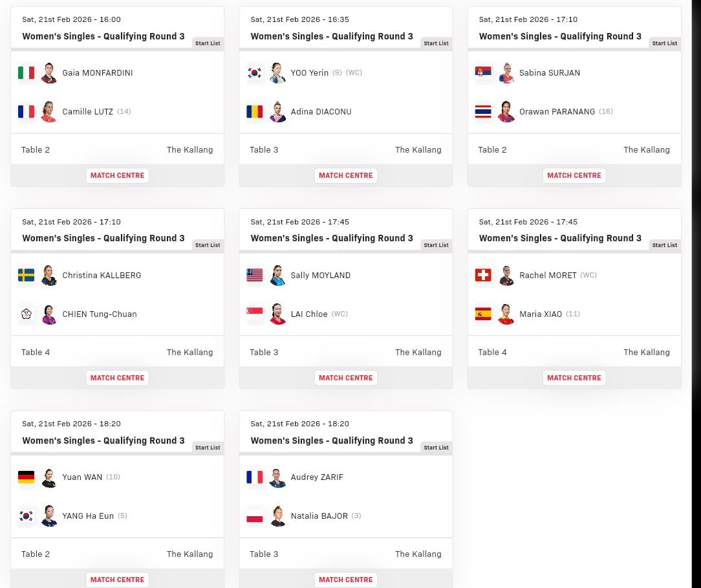Click Maria Xiao's player avatar

[506, 314]
